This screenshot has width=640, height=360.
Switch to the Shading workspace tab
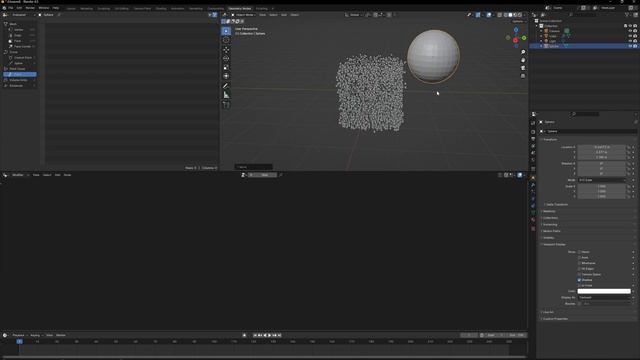click(161, 8)
